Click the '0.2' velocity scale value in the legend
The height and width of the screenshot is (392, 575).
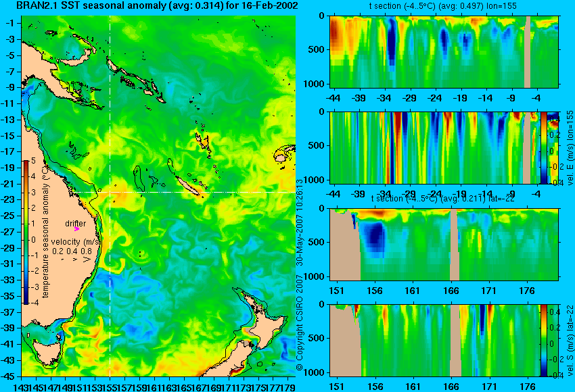tap(57, 251)
